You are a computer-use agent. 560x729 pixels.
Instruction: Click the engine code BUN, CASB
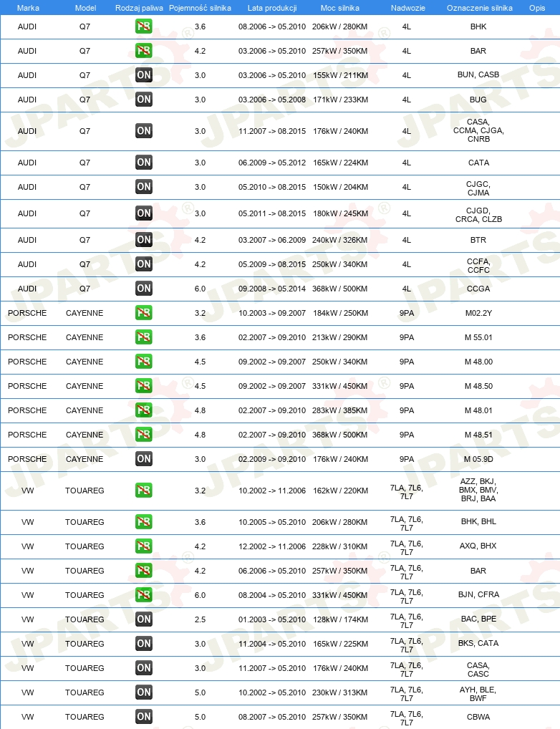tap(478, 74)
